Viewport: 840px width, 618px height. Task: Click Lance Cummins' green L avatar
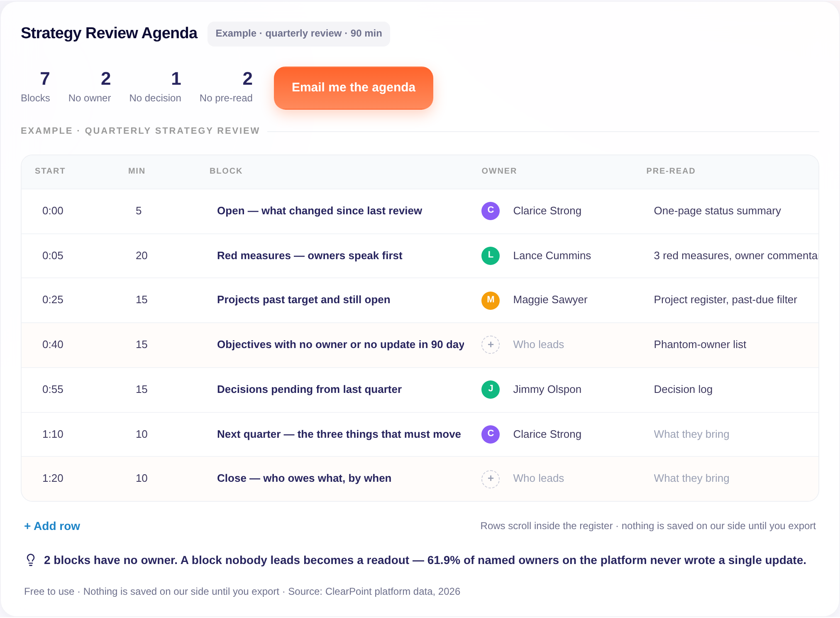coord(490,255)
